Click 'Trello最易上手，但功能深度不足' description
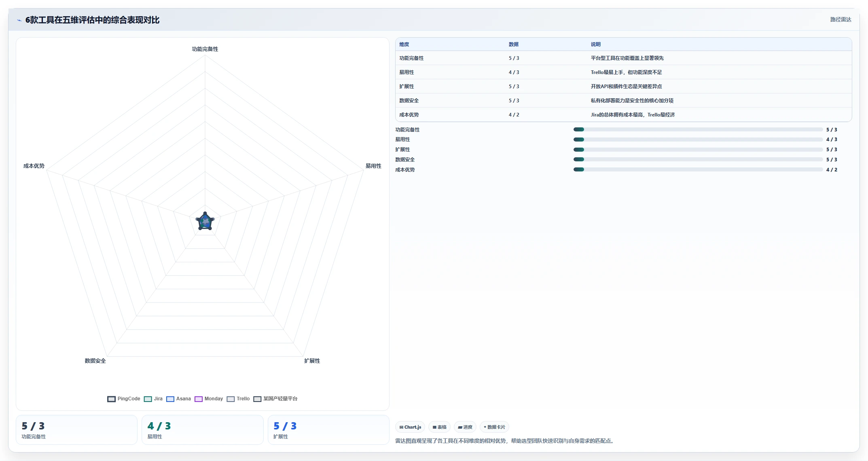 [x=626, y=72]
